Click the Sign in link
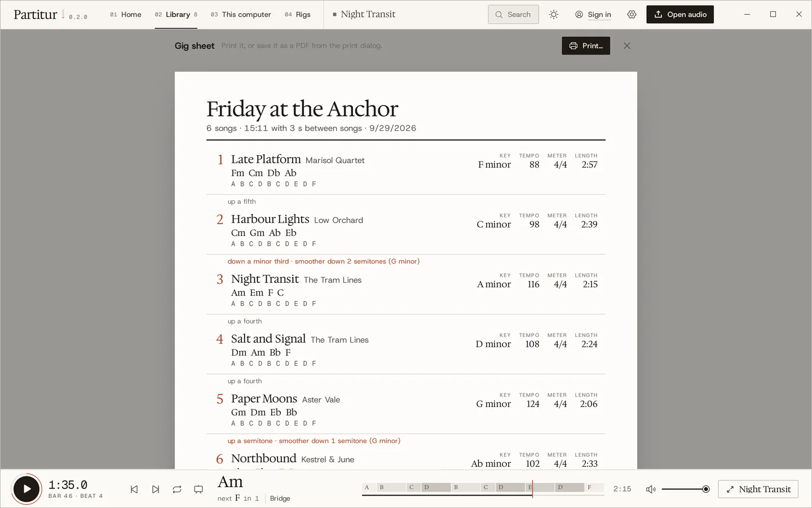 (593, 15)
